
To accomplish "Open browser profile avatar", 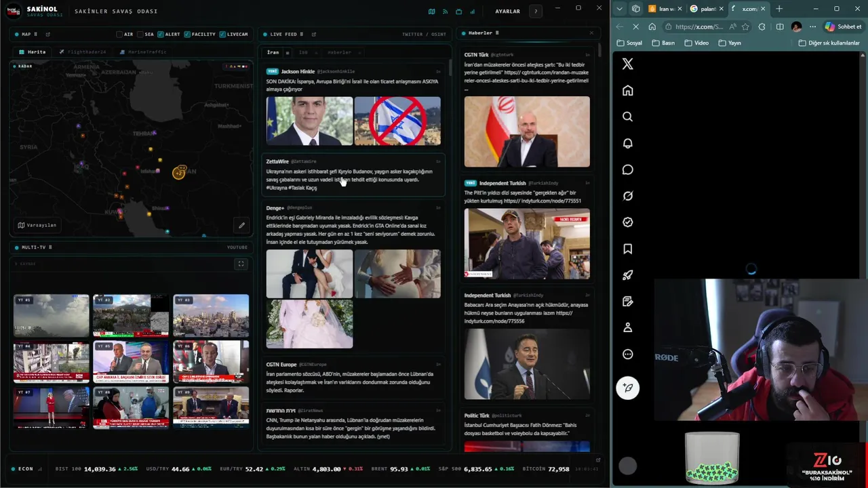I will point(796,26).
